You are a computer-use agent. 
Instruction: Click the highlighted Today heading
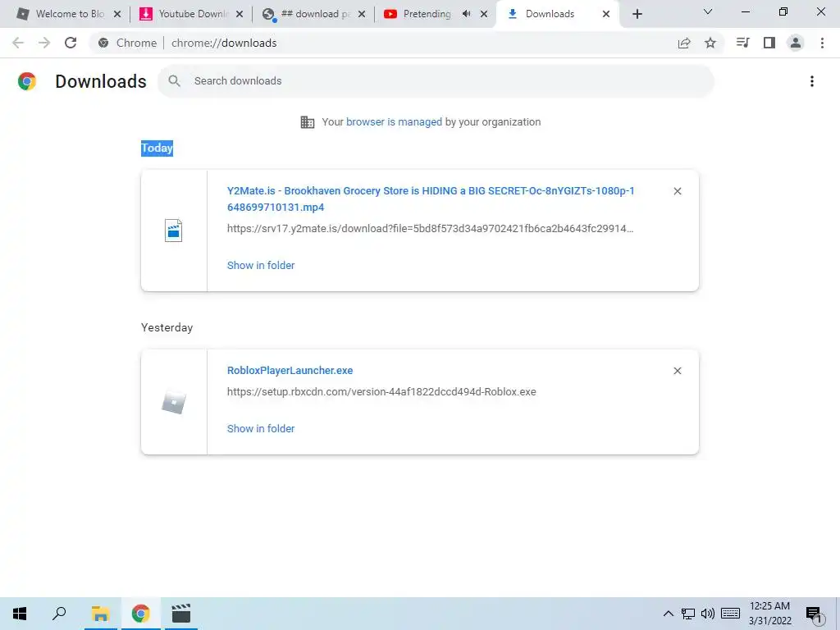pyautogui.click(x=157, y=148)
